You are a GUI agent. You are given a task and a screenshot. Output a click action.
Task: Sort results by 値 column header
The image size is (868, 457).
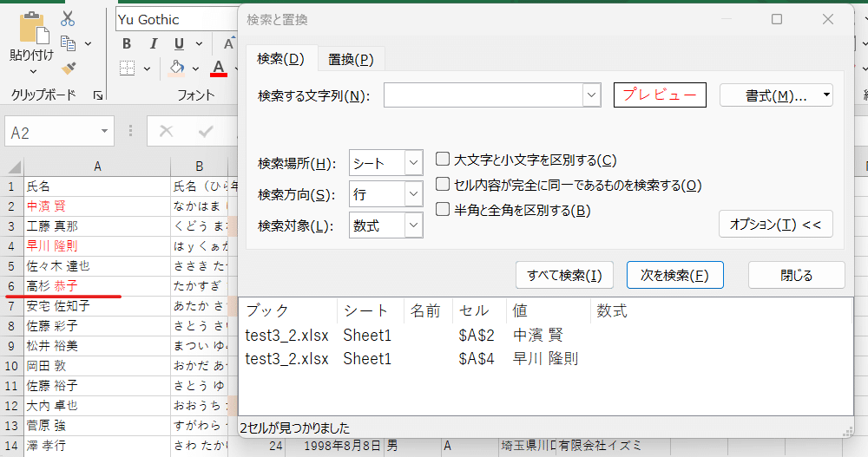coord(548,311)
